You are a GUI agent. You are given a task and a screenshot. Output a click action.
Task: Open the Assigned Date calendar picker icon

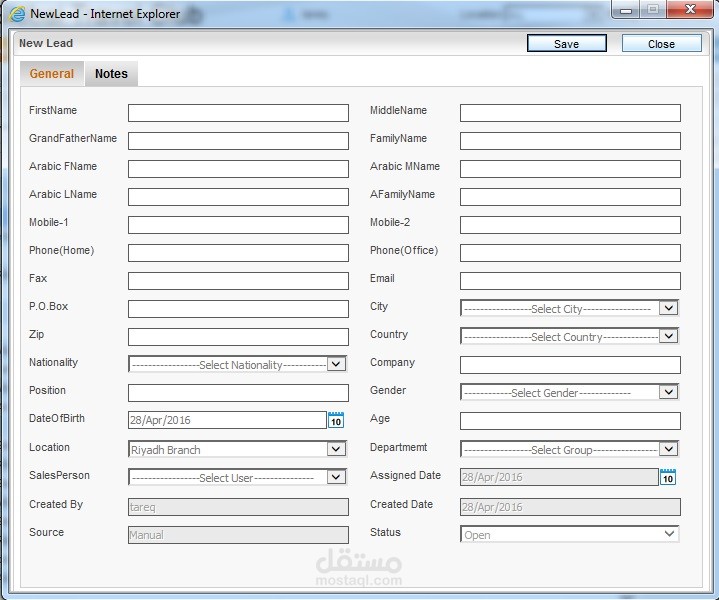point(668,477)
